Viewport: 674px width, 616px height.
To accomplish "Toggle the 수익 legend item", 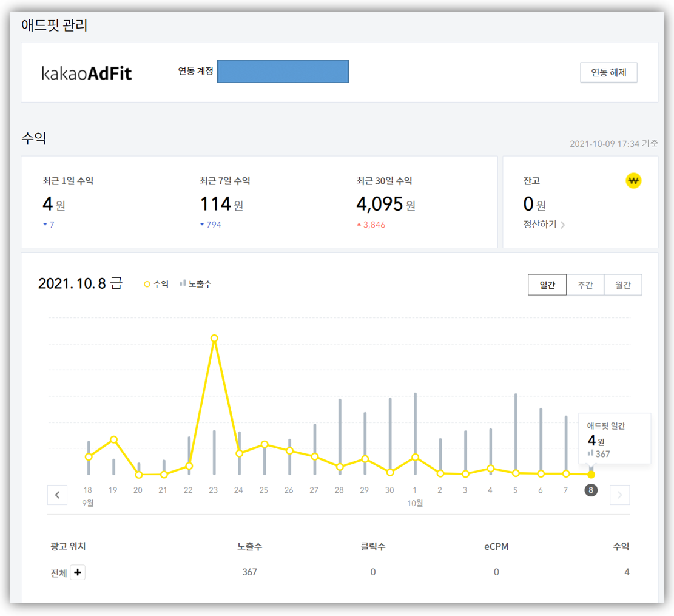I will (156, 284).
